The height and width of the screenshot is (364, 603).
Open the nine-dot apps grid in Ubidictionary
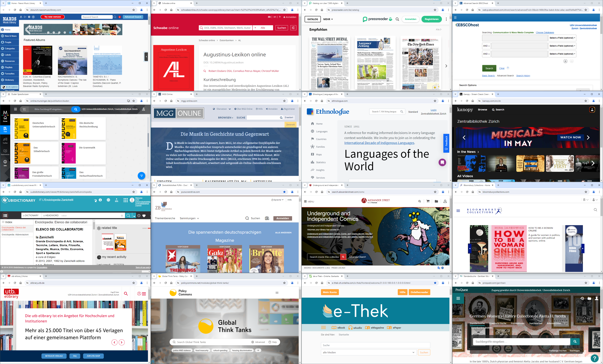click(x=125, y=200)
